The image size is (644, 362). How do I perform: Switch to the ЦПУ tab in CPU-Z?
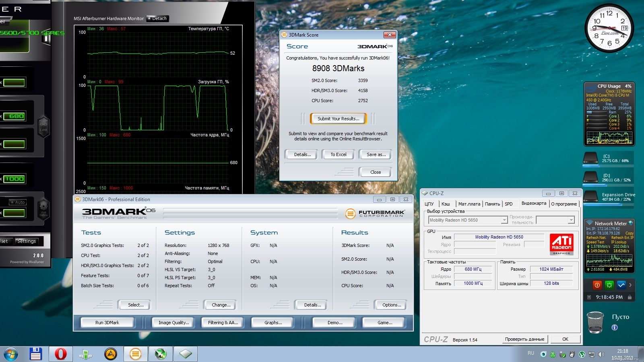point(429,204)
